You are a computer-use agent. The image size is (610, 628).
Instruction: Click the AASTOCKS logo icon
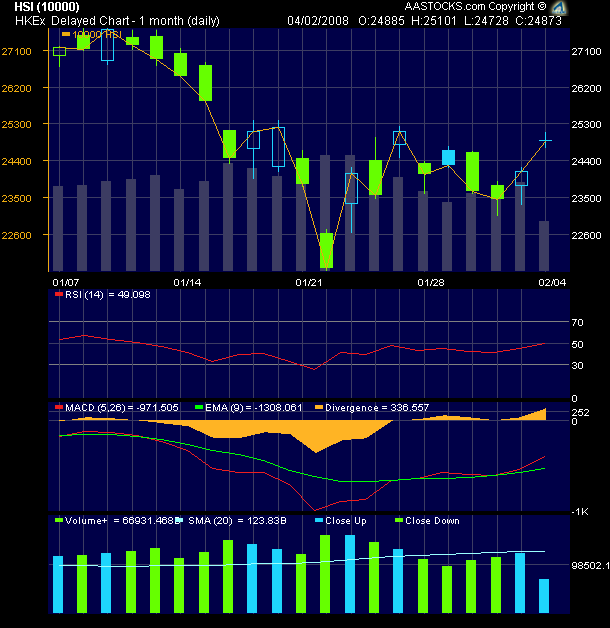[558, 7]
